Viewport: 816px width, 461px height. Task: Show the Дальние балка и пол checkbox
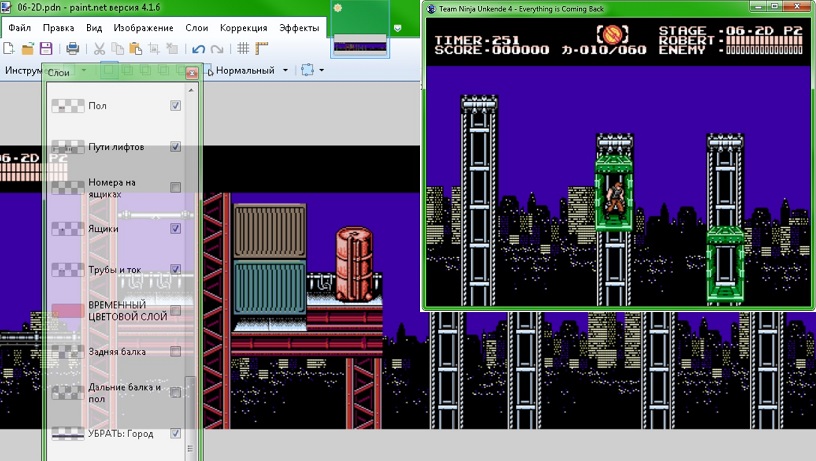pyautogui.click(x=175, y=392)
